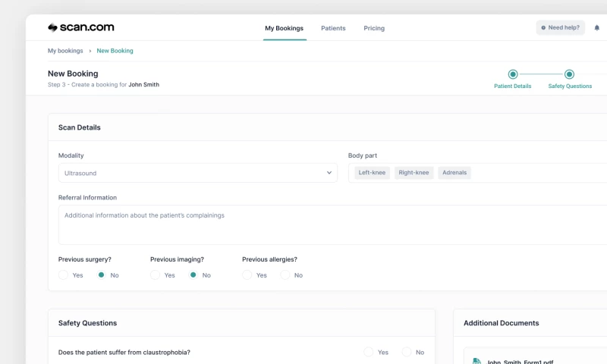The image size is (607, 364).
Task: Click the Left-knee body part tag
Action: (x=372, y=173)
